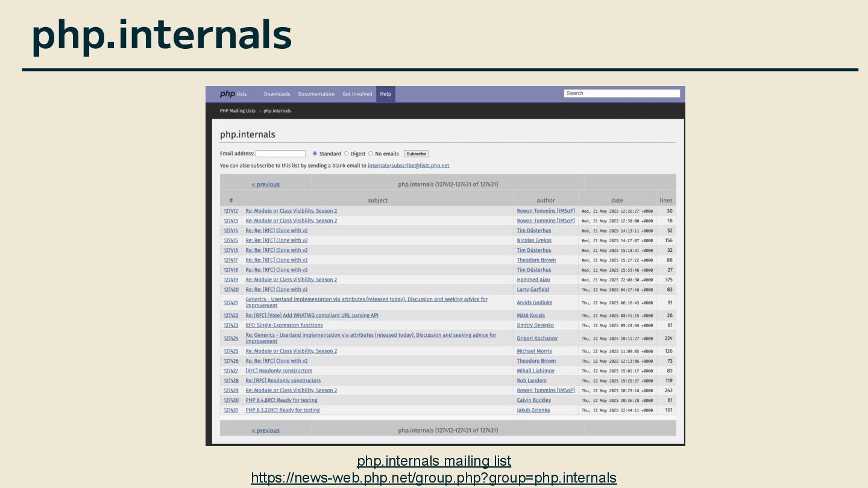Screen dimensions: 868x488
Task: Open author Máté Kocsis
Action: point(530,315)
